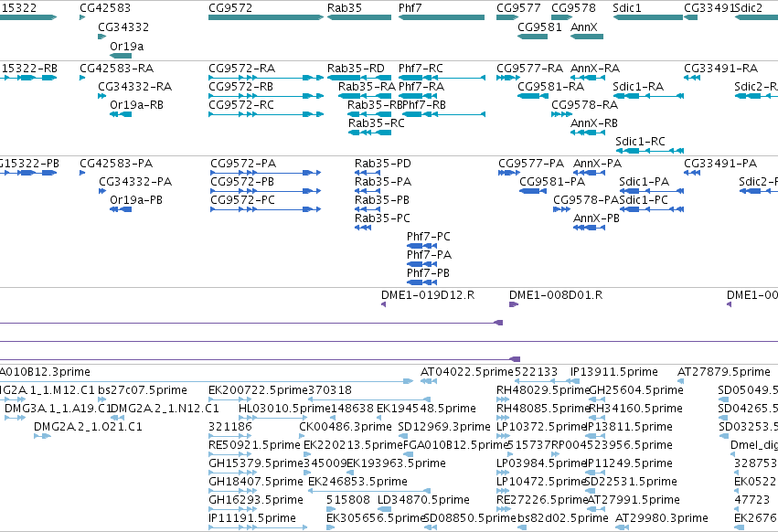Click transcript Or19a-RB

[x=136, y=105]
